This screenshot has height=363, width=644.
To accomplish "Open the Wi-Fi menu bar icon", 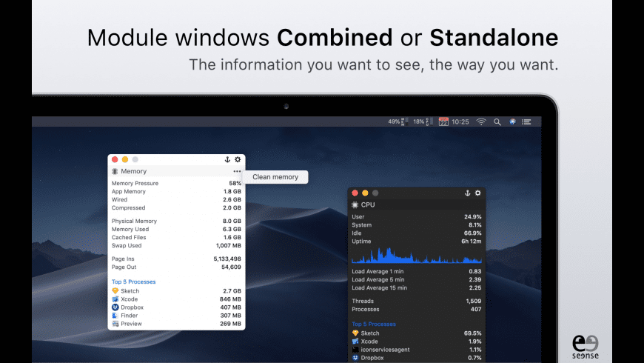I will pyautogui.click(x=481, y=121).
